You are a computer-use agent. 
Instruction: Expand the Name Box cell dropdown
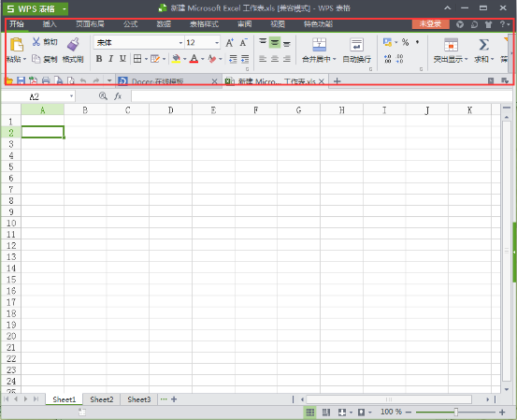(x=71, y=96)
